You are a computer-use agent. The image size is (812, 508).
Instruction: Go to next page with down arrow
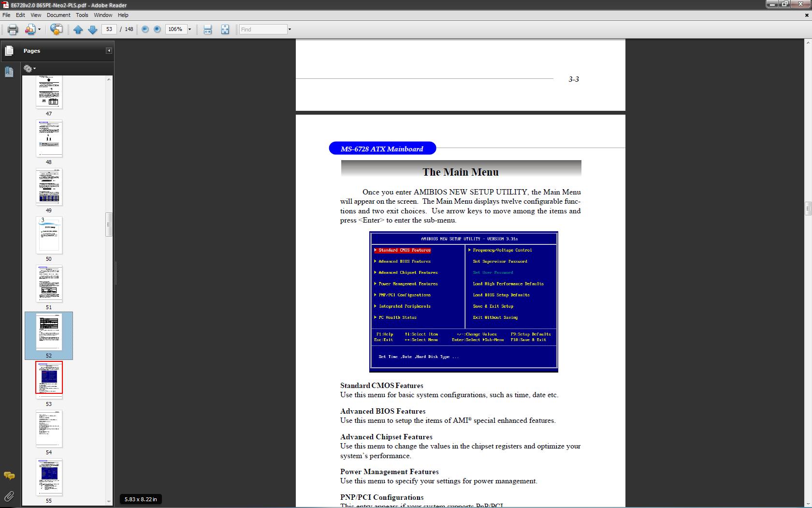click(x=92, y=30)
